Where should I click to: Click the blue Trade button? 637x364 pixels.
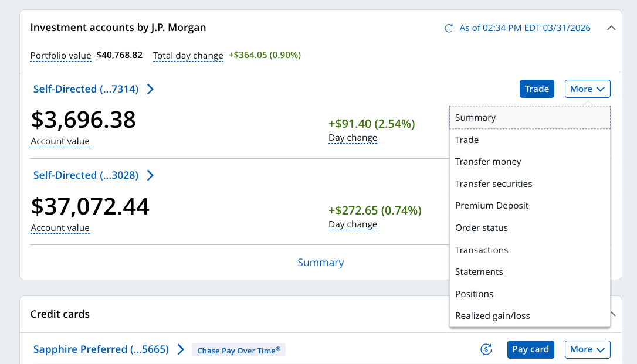pos(537,89)
